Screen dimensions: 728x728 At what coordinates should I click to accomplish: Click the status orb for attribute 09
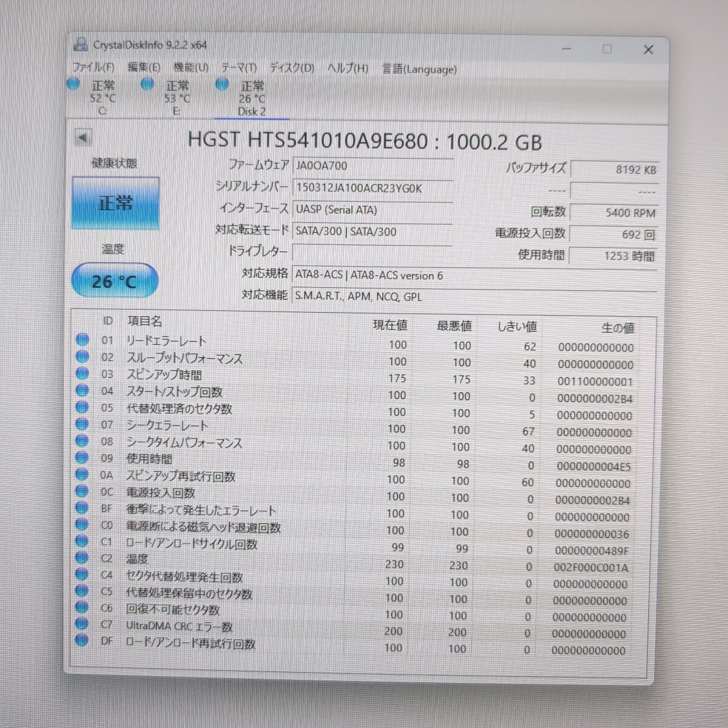click(x=82, y=458)
